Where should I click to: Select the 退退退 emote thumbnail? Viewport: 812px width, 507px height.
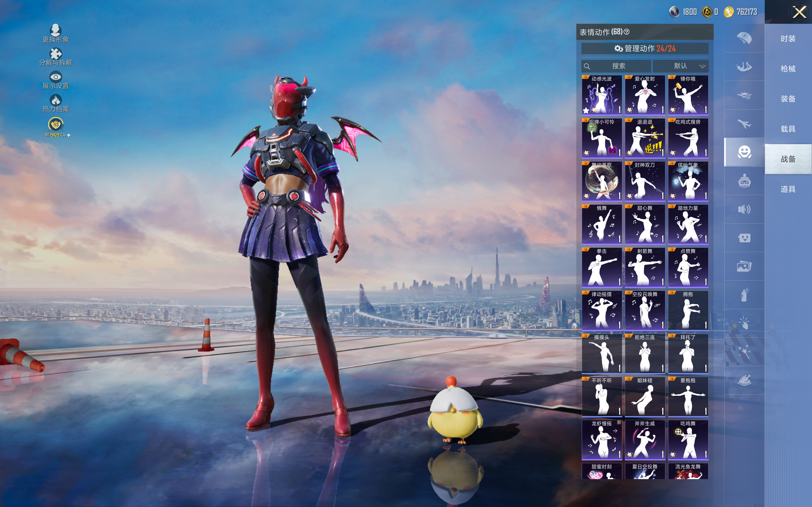click(645, 138)
